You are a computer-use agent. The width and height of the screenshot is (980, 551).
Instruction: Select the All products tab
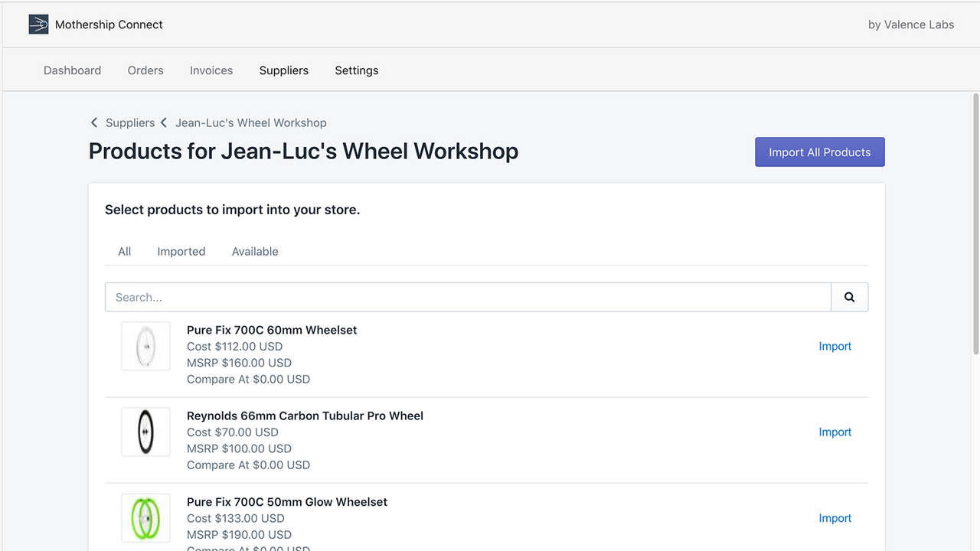(124, 251)
